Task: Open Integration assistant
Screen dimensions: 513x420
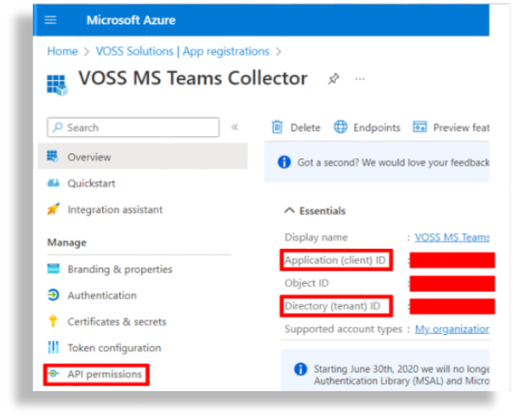Action: coord(115,209)
